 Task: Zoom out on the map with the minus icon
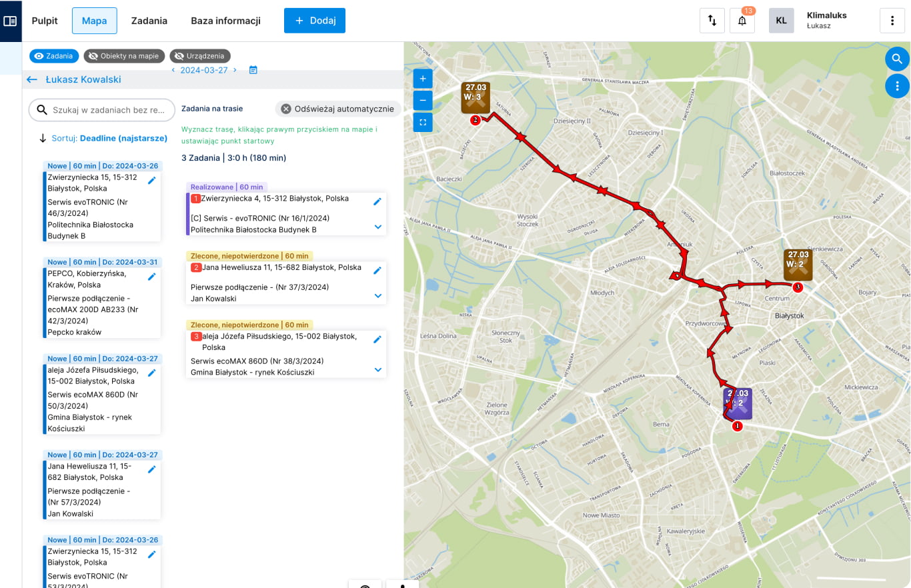click(422, 100)
